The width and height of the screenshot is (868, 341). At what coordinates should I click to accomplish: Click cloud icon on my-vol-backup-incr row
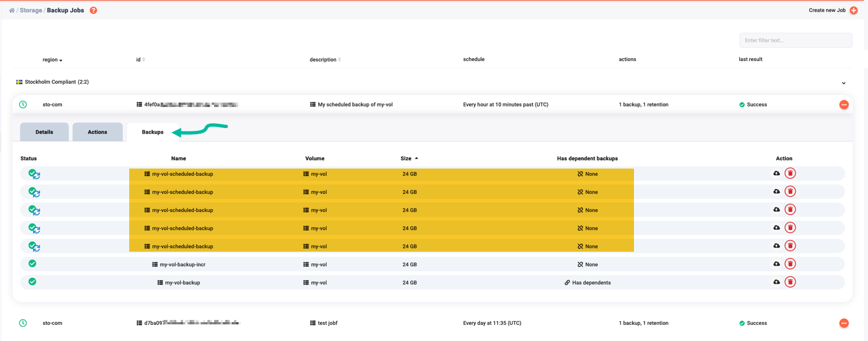776,264
